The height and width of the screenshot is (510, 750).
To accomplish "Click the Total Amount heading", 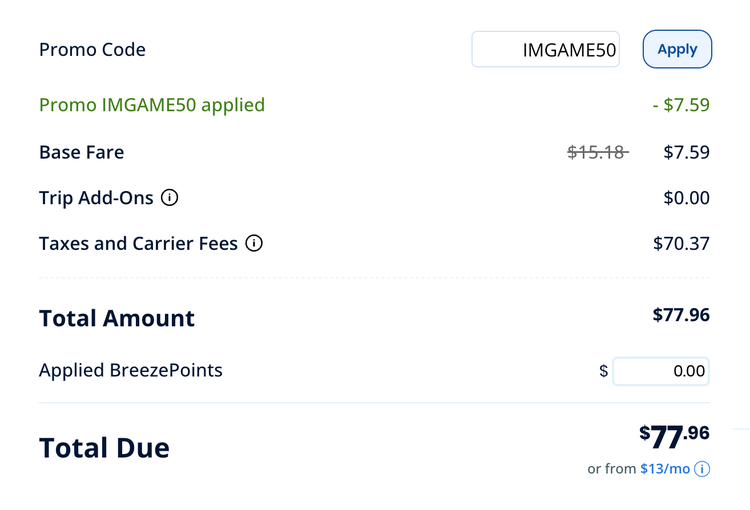I will click(117, 319).
